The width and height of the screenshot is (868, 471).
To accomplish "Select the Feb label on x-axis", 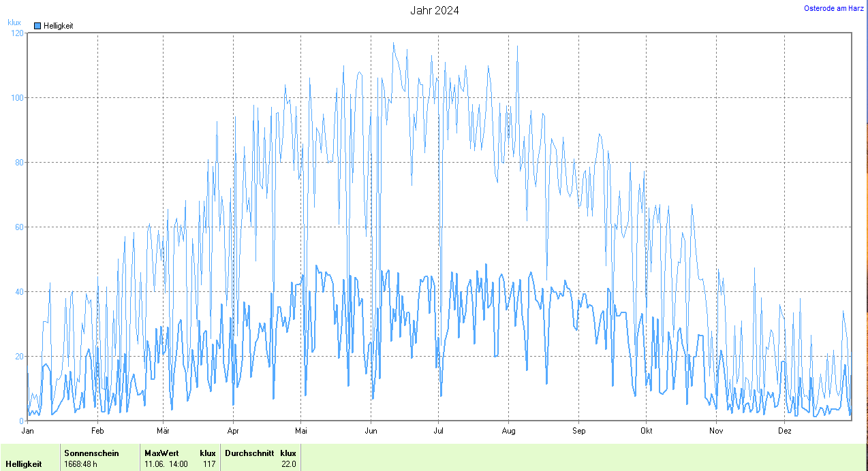I will pos(97,431).
